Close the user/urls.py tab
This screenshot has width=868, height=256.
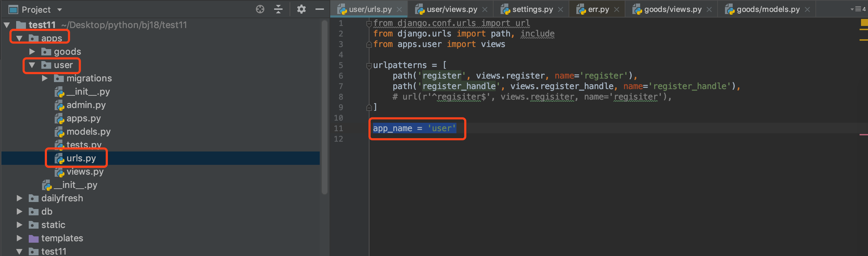pyautogui.click(x=399, y=9)
